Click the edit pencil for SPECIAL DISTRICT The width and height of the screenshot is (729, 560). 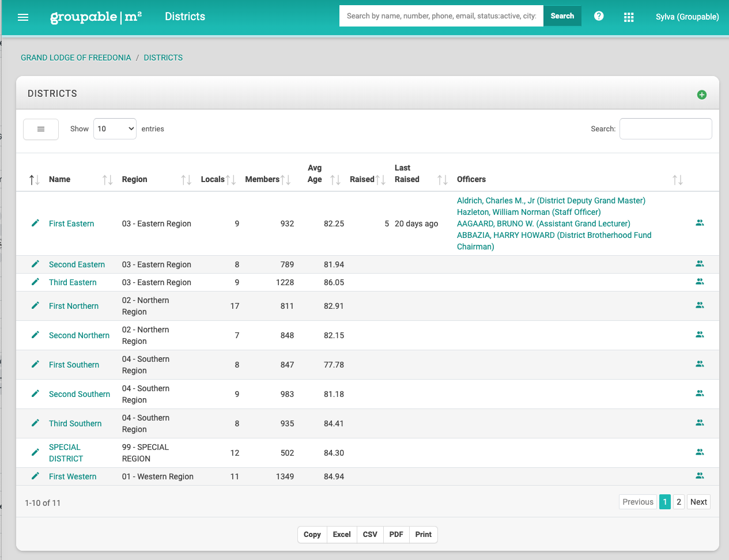pos(35,452)
